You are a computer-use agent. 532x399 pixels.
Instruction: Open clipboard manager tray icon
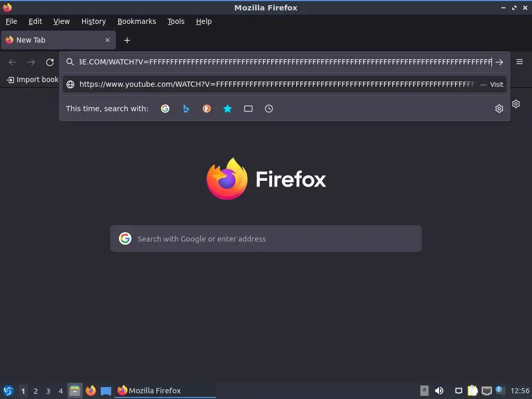[472, 391]
